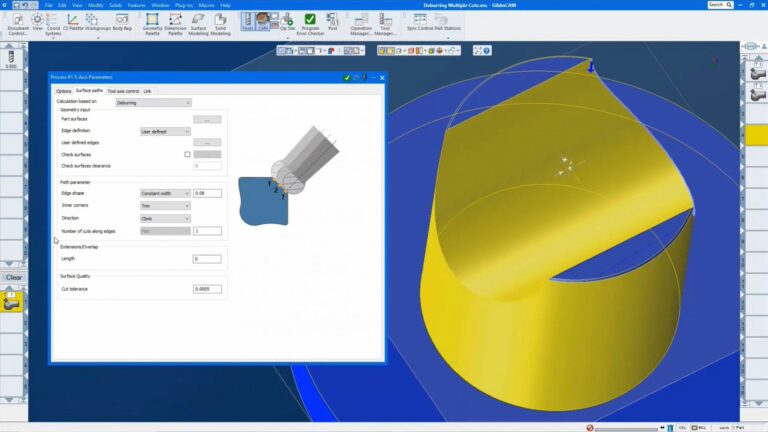The image size is (768, 432).
Task: Open the Edge definition dropdown
Action: tap(165, 132)
